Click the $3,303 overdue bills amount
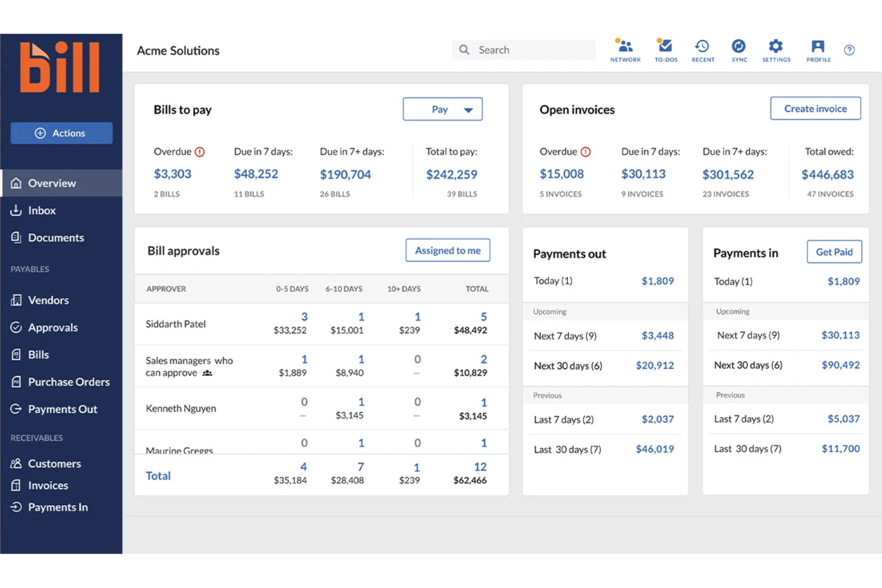The image size is (882, 588). tap(173, 174)
